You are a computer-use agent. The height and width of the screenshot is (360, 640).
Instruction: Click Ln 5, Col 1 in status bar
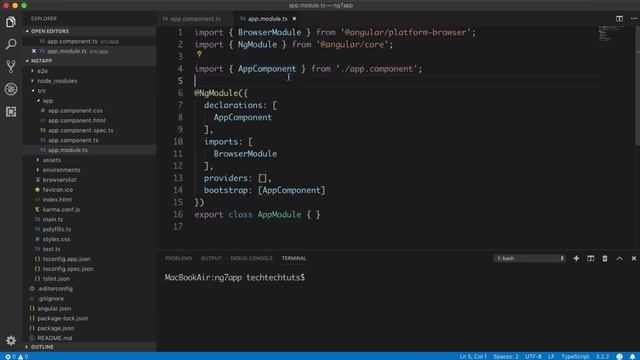[473, 356]
